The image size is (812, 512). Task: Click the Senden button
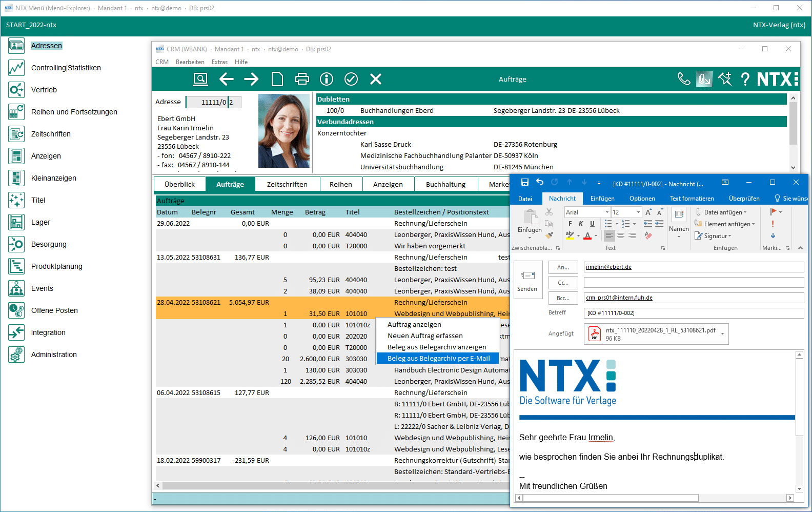[527, 280]
